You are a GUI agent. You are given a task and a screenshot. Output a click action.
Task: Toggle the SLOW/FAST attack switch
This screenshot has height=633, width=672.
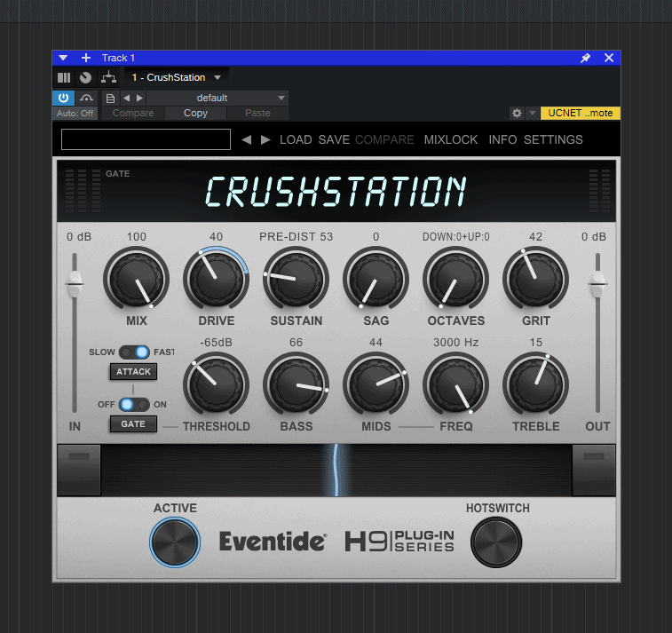click(x=134, y=352)
